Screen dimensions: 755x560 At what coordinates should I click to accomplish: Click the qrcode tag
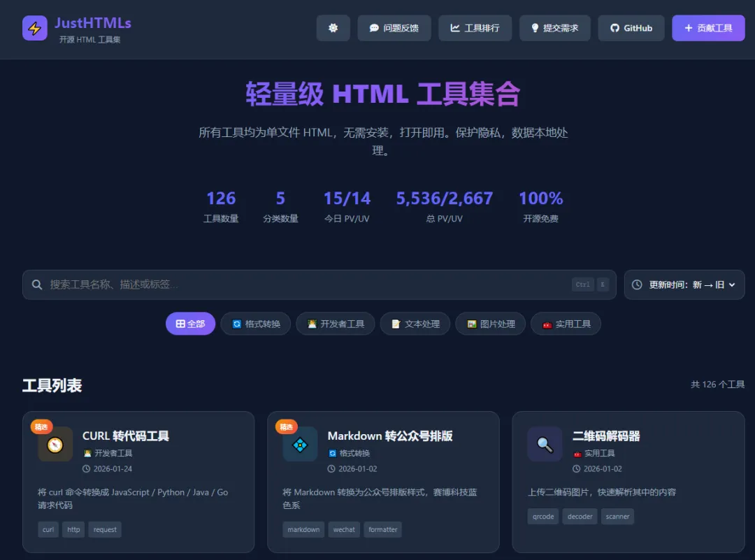[543, 516]
